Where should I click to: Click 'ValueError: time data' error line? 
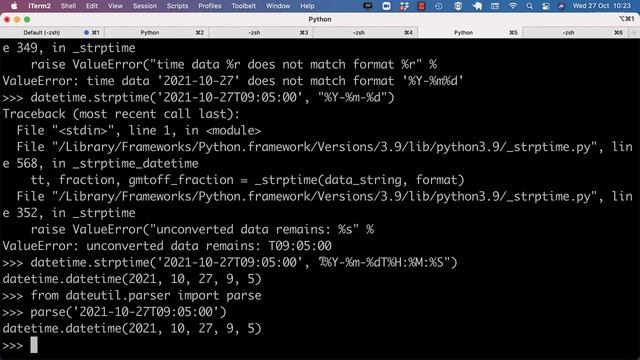(233, 81)
